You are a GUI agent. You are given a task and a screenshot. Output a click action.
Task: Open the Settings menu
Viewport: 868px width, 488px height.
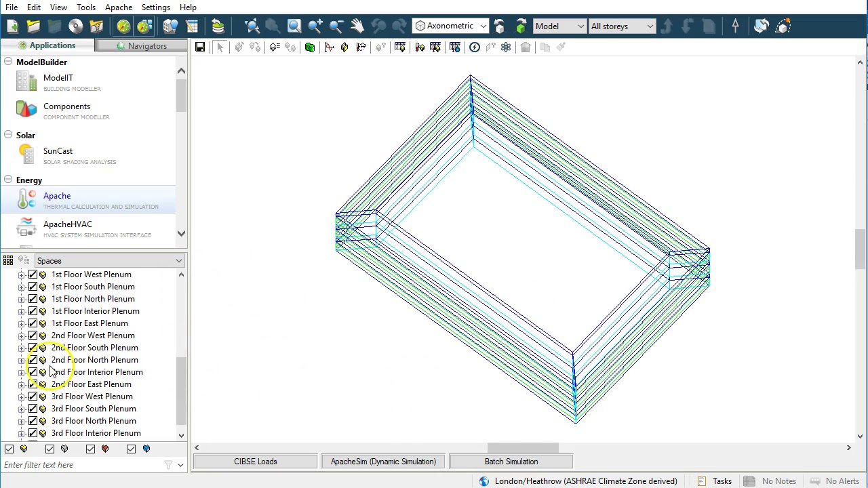click(x=155, y=7)
